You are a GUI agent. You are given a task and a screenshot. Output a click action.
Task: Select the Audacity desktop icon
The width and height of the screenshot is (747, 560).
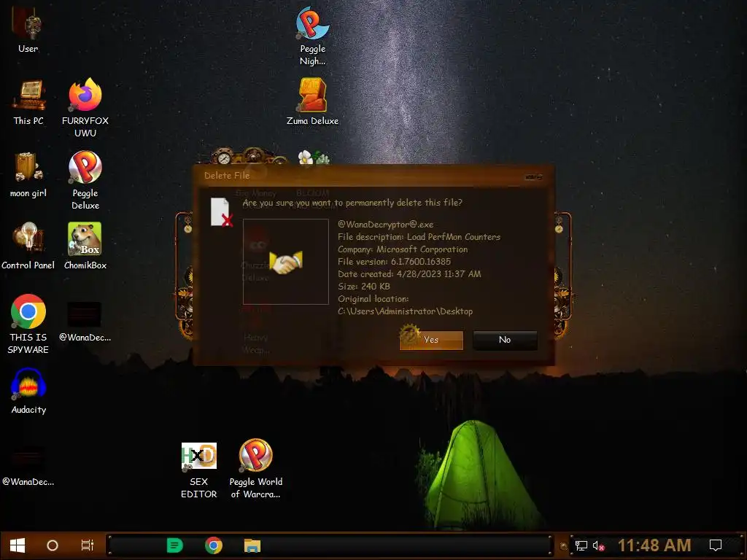pyautogui.click(x=28, y=391)
